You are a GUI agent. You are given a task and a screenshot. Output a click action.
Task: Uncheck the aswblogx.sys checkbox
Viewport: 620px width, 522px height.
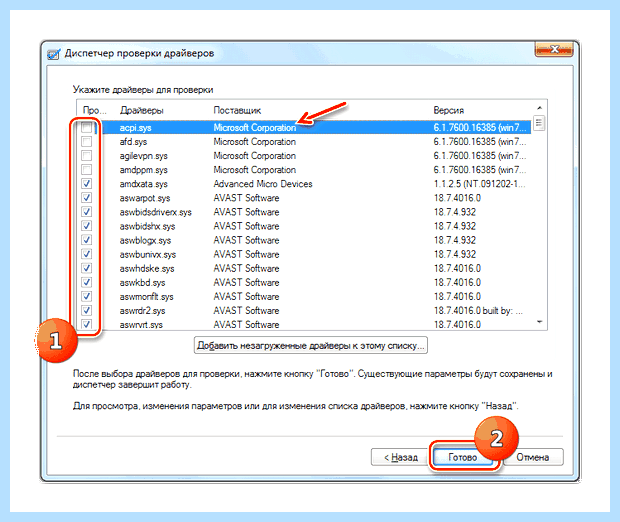86,240
